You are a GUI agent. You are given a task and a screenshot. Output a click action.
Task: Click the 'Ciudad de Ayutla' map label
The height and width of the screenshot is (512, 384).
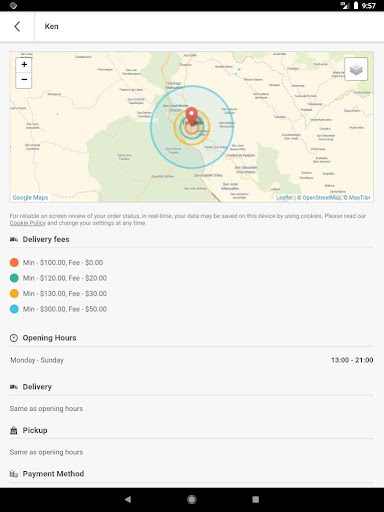tap(241, 155)
